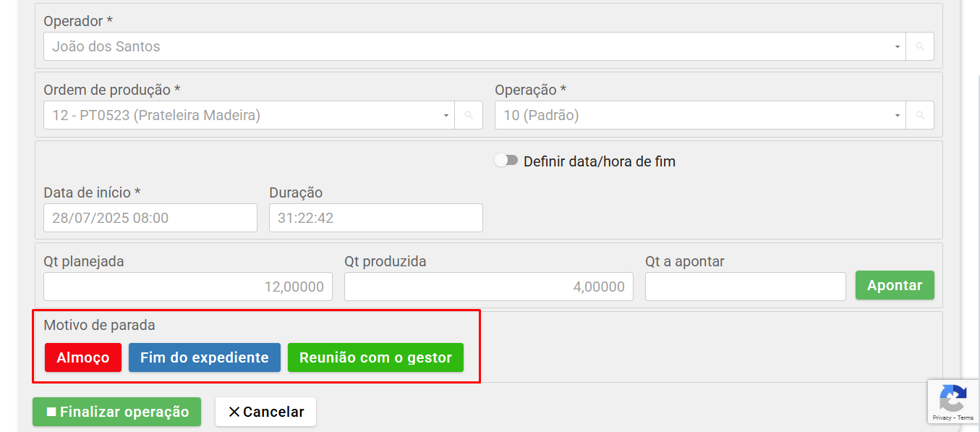The width and height of the screenshot is (980, 432).
Task: Click the search icon beside Ordem de produção
Action: pyautogui.click(x=469, y=115)
